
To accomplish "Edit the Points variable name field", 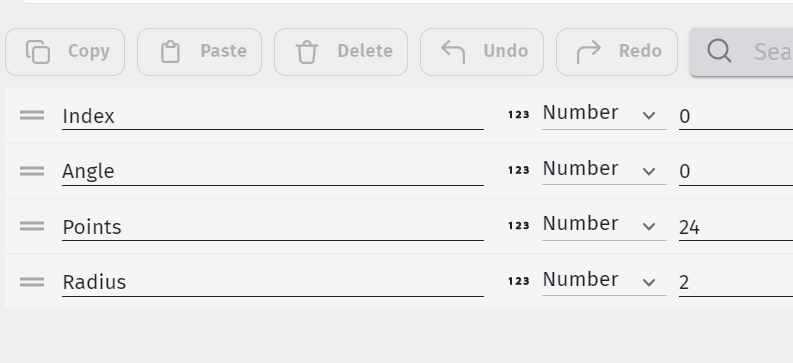I will pyautogui.click(x=273, y=227).
